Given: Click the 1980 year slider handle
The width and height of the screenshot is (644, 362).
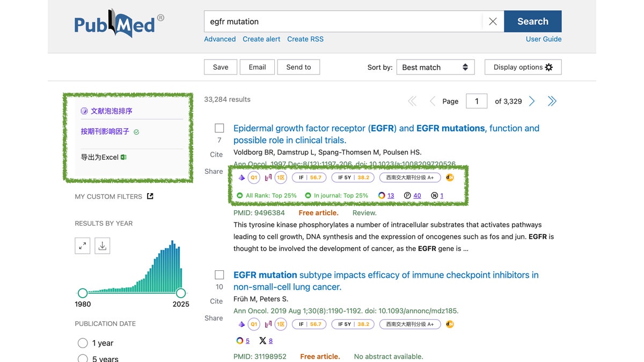Looking at the screenshot, I should tap(83, 293).
